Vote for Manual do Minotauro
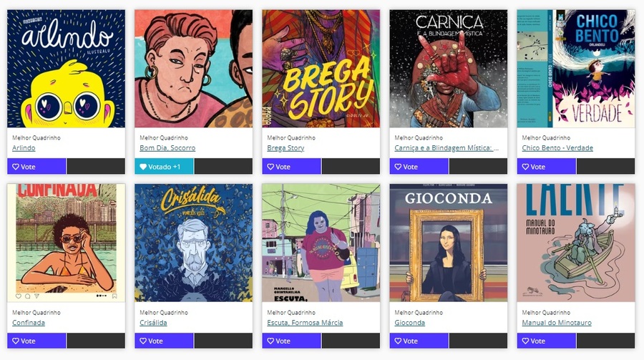644x360 pixels. click(x=546, y=341)
